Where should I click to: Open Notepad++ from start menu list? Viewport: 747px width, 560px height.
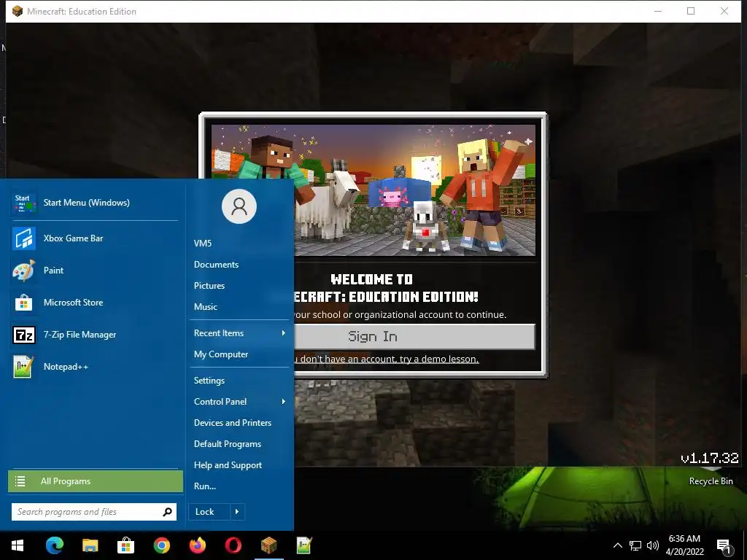click(x=94, y=367)
